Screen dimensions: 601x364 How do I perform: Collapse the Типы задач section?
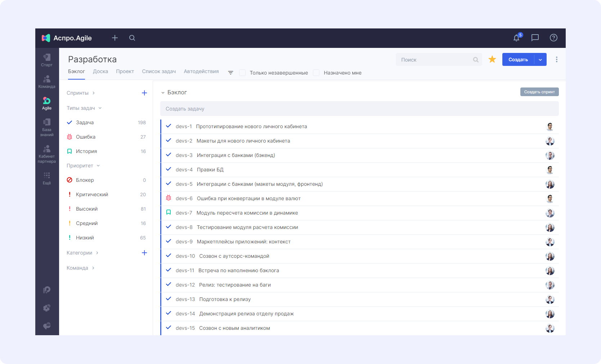click(84, 108)
